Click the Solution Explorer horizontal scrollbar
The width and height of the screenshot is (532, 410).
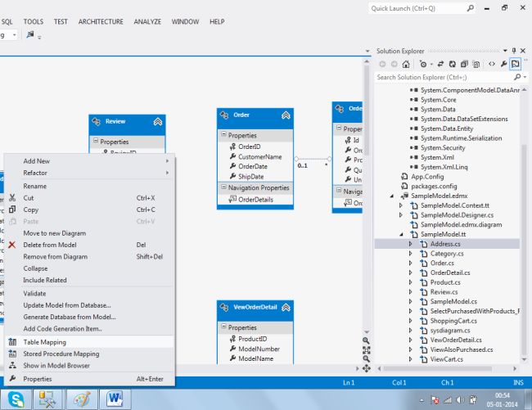[x=438, y=368]
